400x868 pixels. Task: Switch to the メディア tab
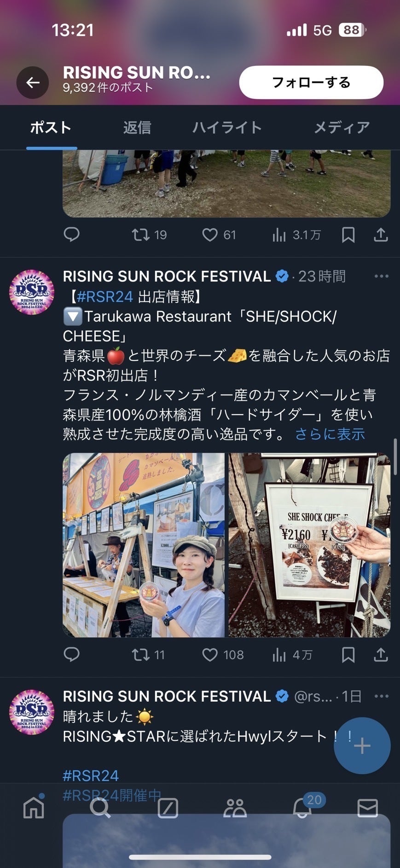pyautogui.click(x=342, y=128)
